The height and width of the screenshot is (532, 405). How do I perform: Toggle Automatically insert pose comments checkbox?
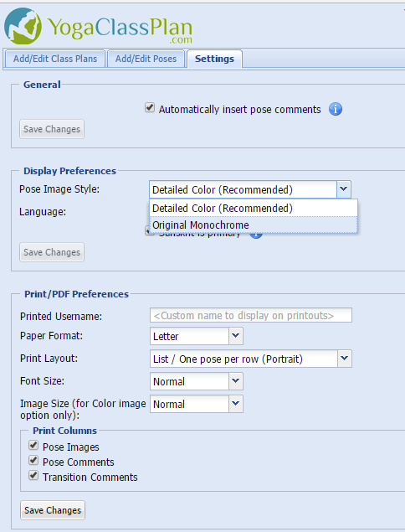click(150, 108)
